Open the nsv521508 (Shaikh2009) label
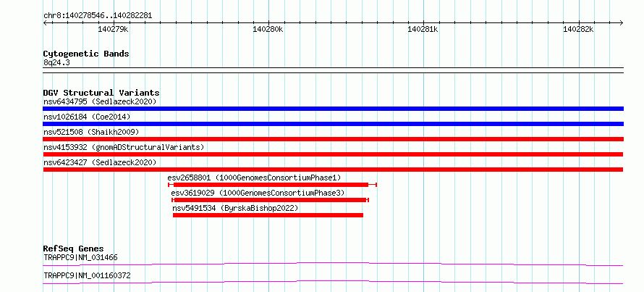The width and height of the screenshot is (644, 292). pos(91,132)
